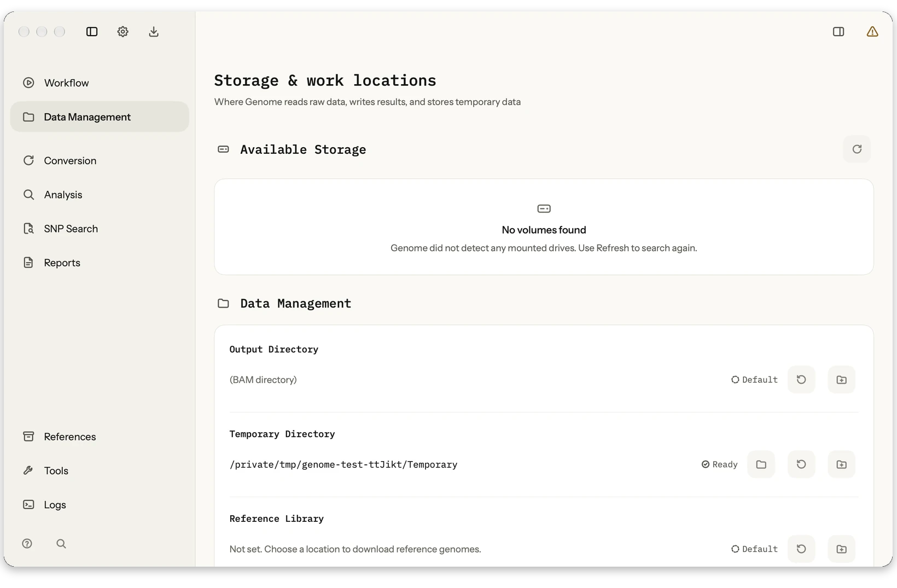Toggle the left sidebar panel icon
This screenshot has width=897, height=588.
pyautogui.click(x=92, y=32)
